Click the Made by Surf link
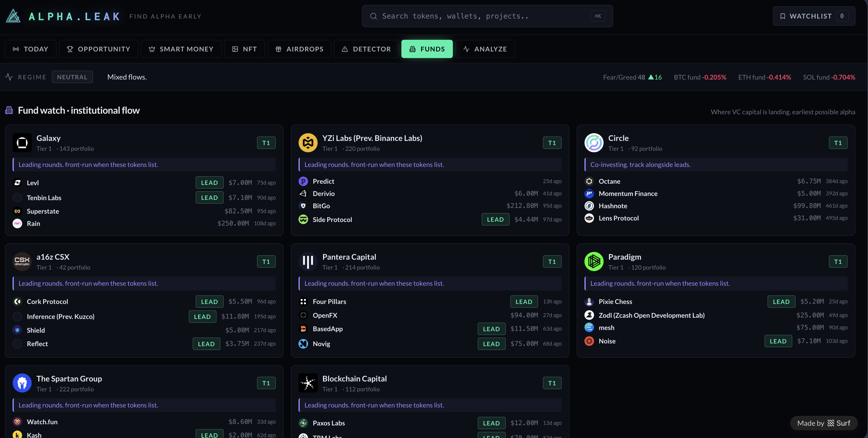Viewport: 868px width, 438px height. coord(823,423)
